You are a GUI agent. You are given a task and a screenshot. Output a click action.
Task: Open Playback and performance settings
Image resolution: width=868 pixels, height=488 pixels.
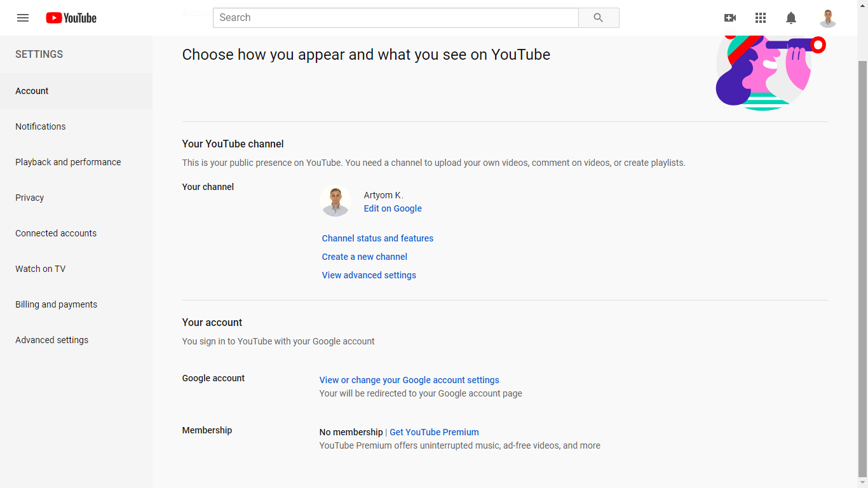68,162
